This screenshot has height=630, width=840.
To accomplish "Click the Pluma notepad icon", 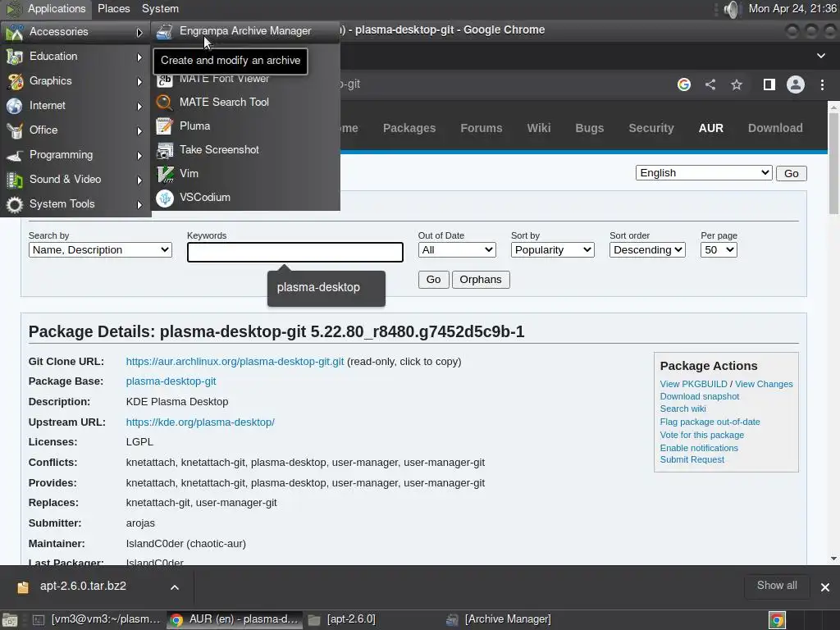I will pos(164,126).
